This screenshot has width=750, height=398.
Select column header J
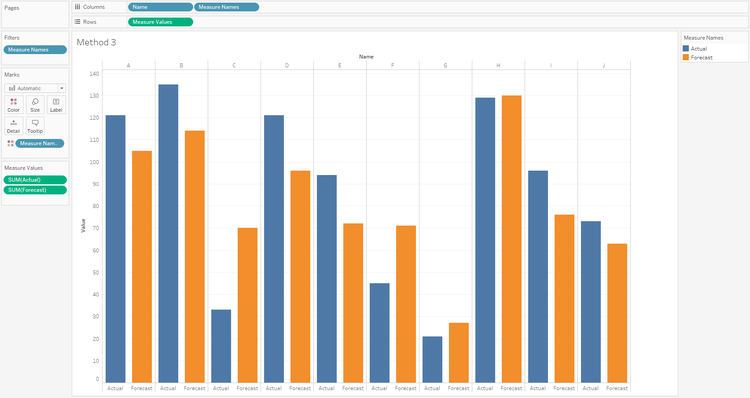point(604,65)
